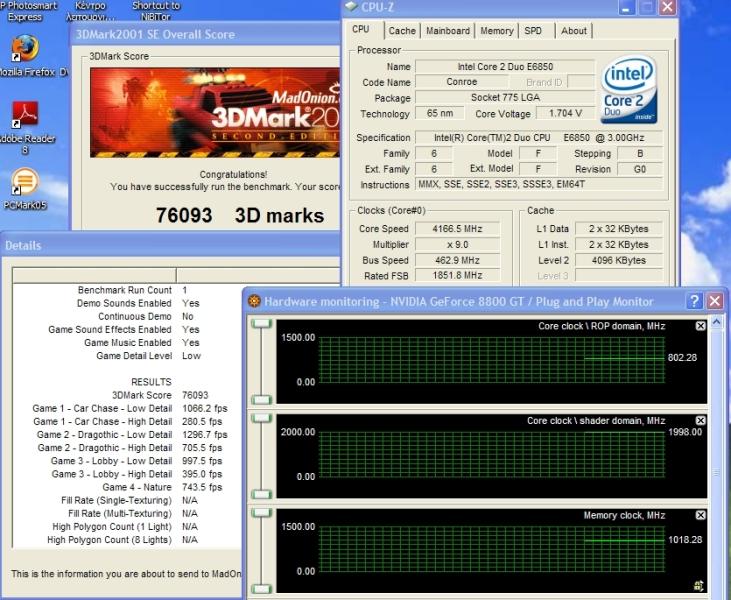Click the Technology value 65 nm
The image size is (731, 600).
coord(440,113)
